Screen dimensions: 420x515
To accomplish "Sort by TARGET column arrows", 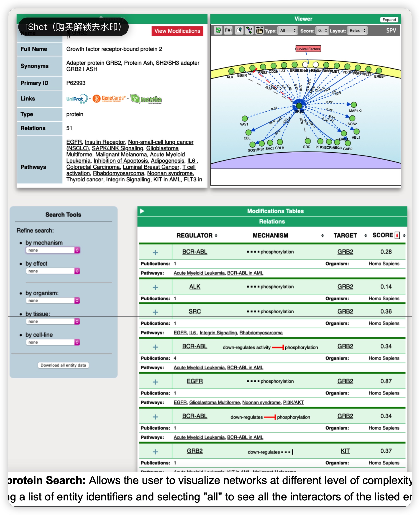I will click(x=366, y=235).
